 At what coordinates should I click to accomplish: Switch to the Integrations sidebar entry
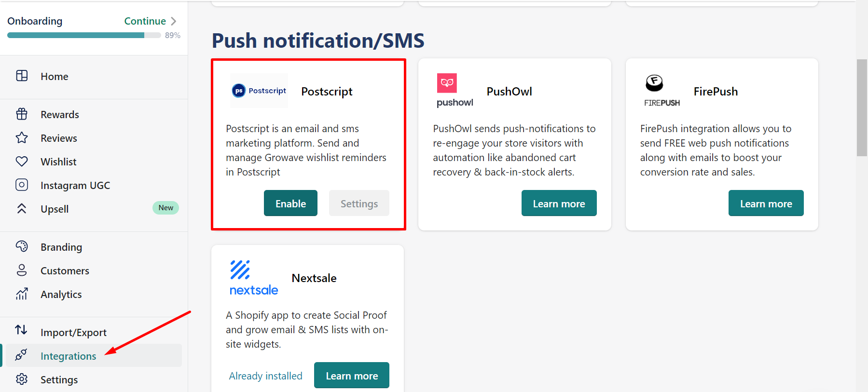coord(68,356)
